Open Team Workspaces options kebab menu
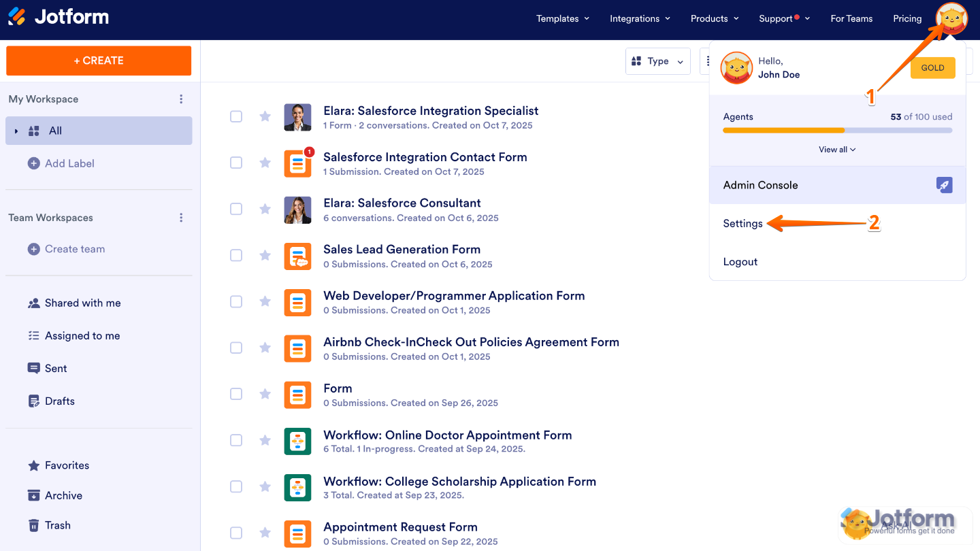 click(181, 217)
